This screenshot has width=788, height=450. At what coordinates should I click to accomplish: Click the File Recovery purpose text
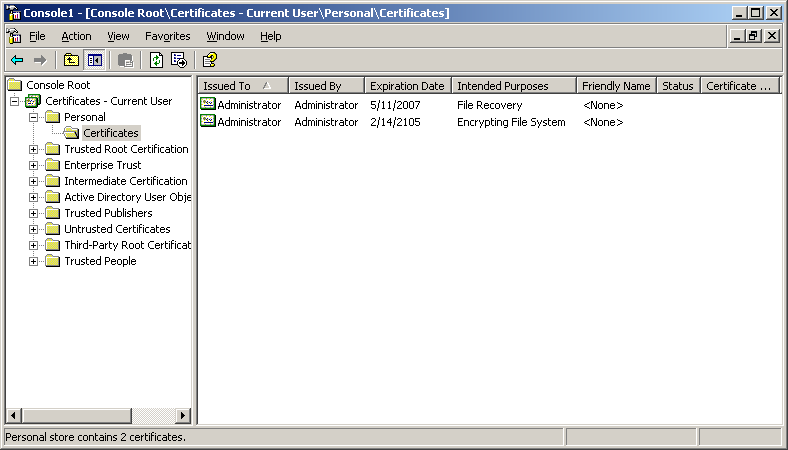(489, 105)
